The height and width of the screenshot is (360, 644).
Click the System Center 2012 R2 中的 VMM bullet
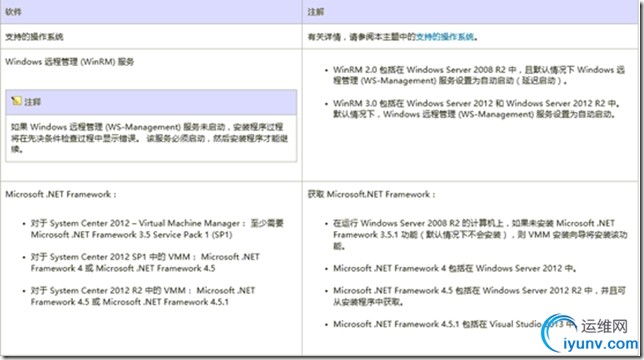click(x=143, y=296)
